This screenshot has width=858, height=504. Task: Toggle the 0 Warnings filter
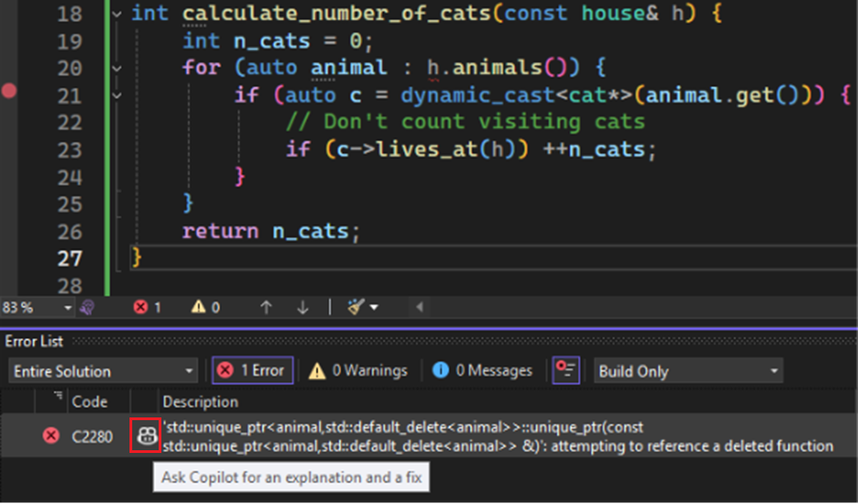point(357,371)
